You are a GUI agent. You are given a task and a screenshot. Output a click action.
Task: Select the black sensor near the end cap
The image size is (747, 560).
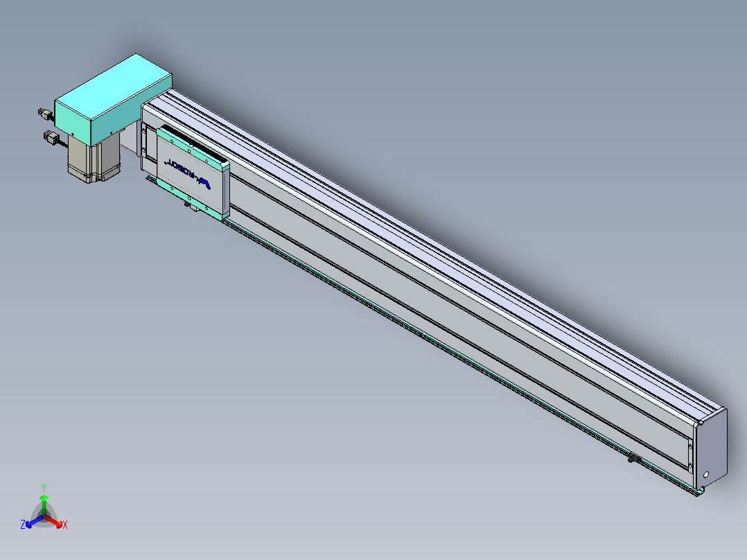(x=633, y=459)
